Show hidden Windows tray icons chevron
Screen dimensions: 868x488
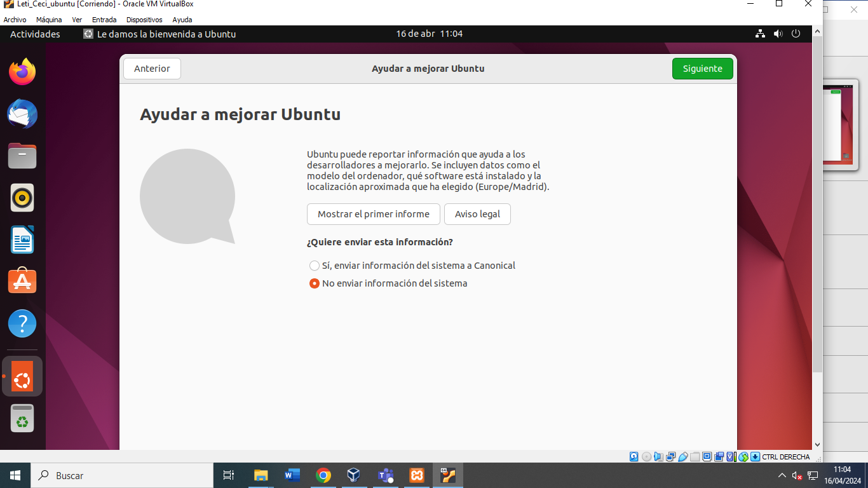pyautogui.click(x=782, y=475)
